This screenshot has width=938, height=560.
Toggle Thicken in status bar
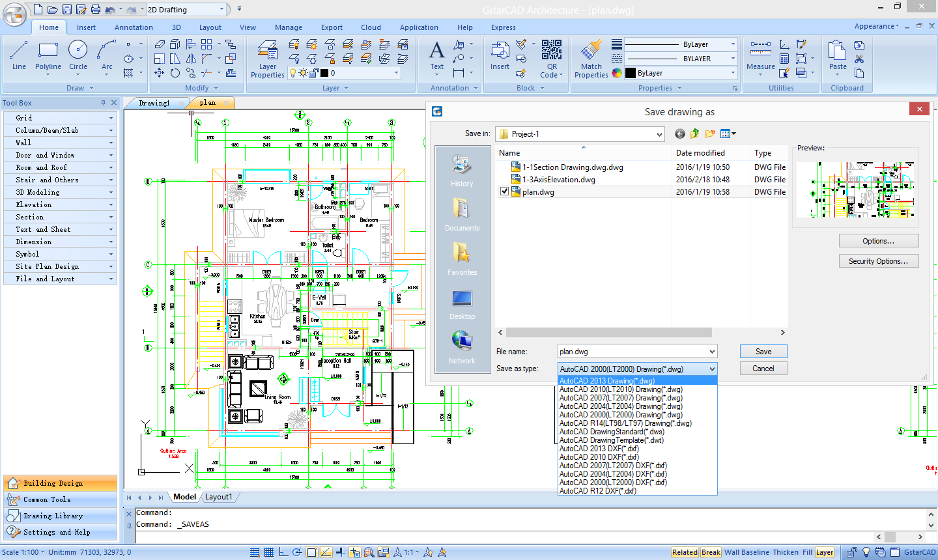[x=786, y=552]
